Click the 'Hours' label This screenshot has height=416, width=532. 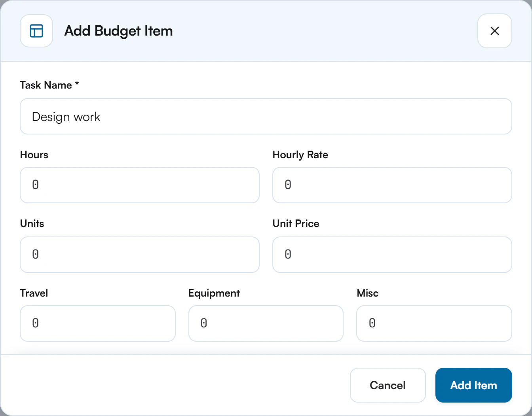click(x=34, y=155)
